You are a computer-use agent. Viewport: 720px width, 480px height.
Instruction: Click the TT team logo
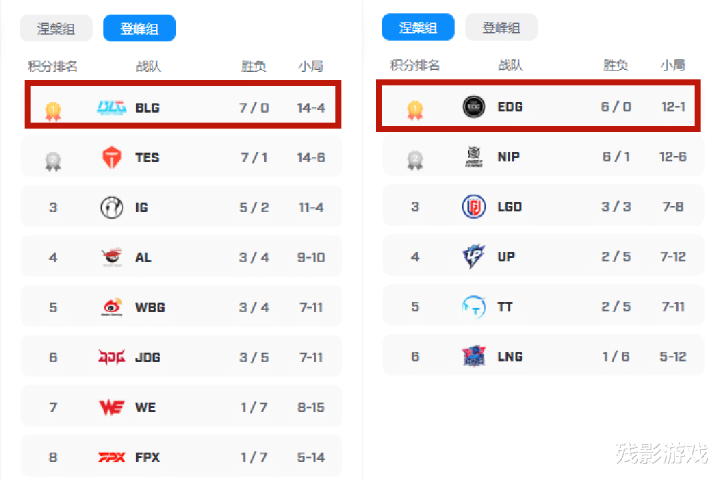point(474,307)
